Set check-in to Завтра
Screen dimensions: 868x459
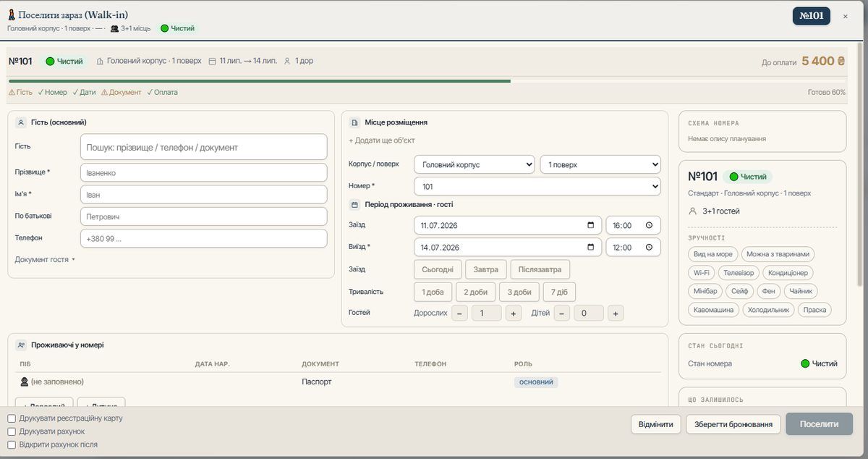point(485,269)
